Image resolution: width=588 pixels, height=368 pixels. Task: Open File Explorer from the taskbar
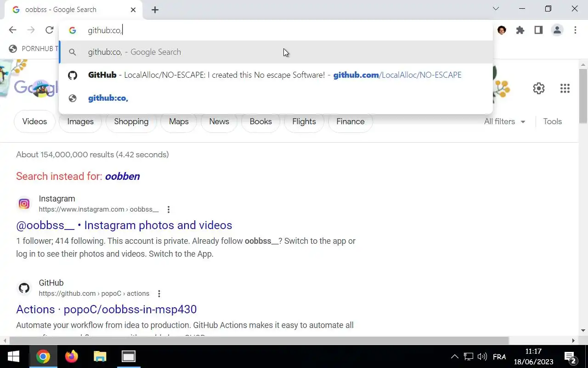pos(100,356)
